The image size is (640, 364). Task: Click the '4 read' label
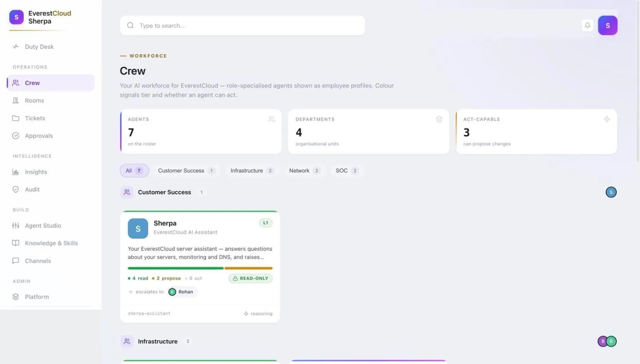[x=138, y=278]
